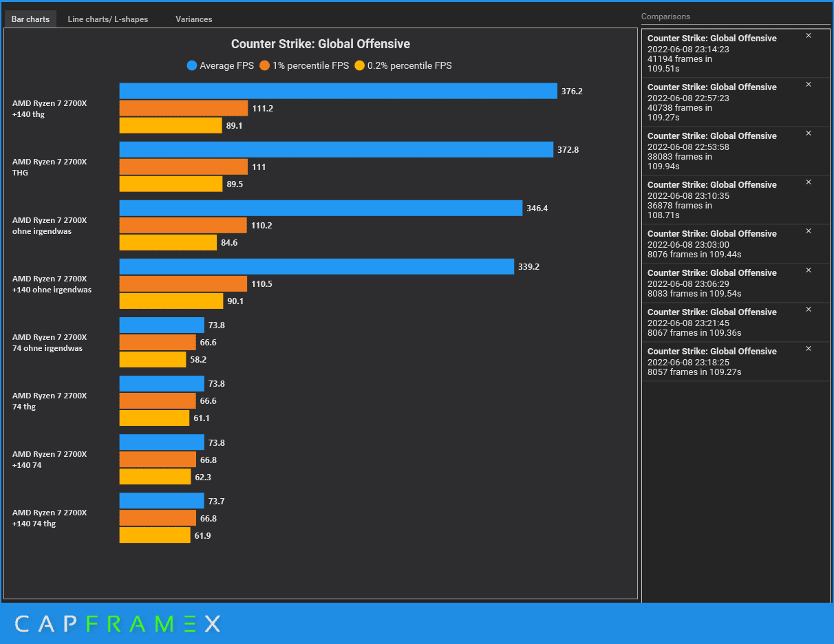Select the 8076 frames comparison entry
834x644 pixels.
[736, 244]
